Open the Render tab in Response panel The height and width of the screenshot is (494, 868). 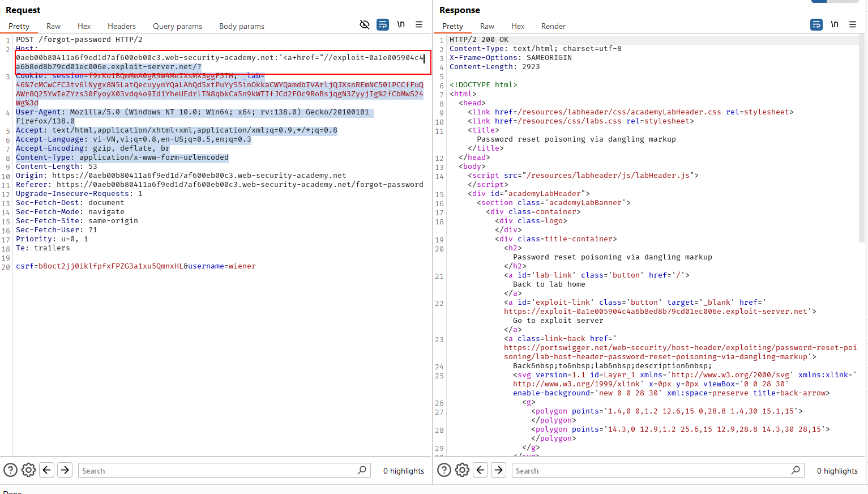click(554, 26)
